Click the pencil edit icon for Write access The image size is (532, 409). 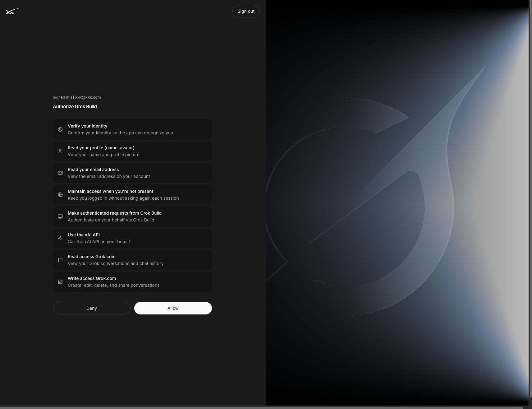click(60, 282)
